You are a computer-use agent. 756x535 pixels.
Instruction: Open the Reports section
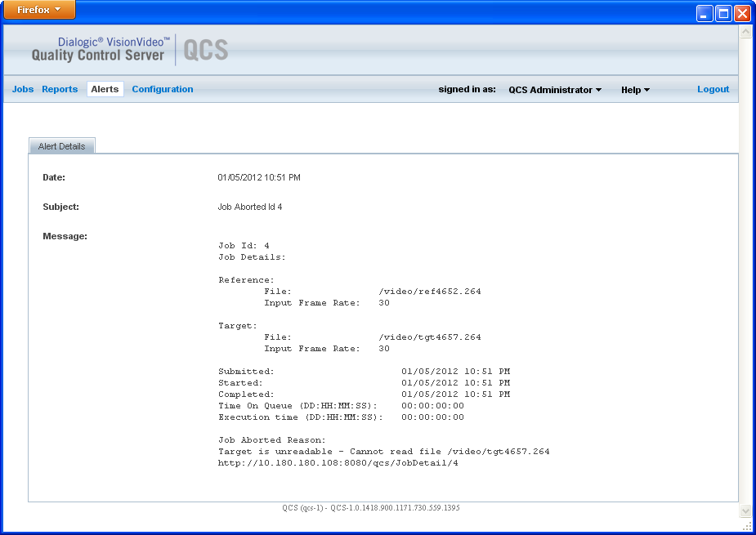click(x=59, y=89)
